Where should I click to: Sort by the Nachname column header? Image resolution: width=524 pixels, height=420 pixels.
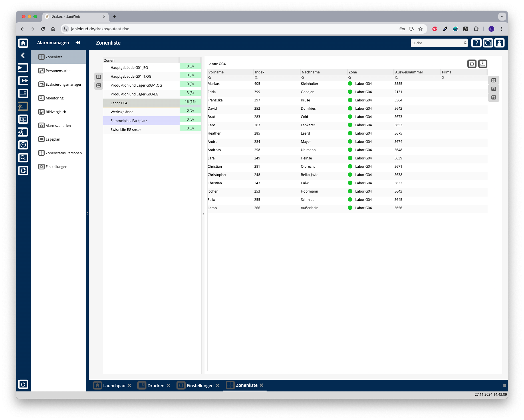323,72
